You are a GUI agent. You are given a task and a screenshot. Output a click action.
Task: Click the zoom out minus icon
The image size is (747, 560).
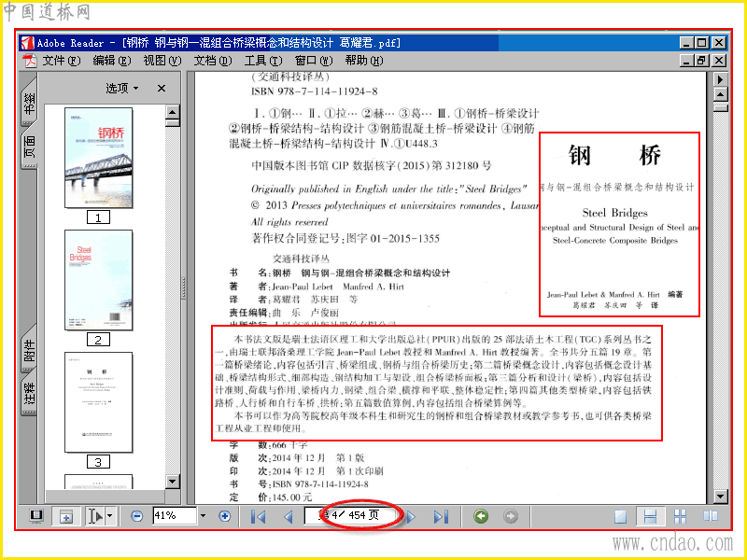136,516
